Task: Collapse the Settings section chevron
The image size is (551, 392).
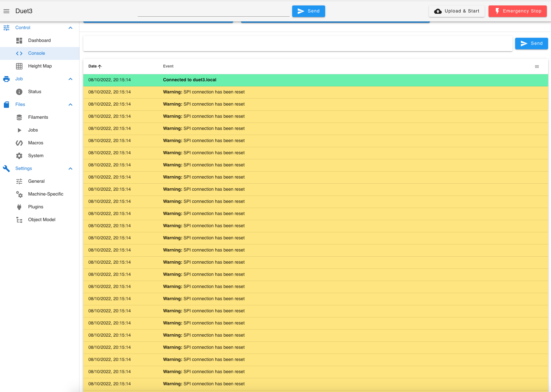Action: (x=70, y=169)
